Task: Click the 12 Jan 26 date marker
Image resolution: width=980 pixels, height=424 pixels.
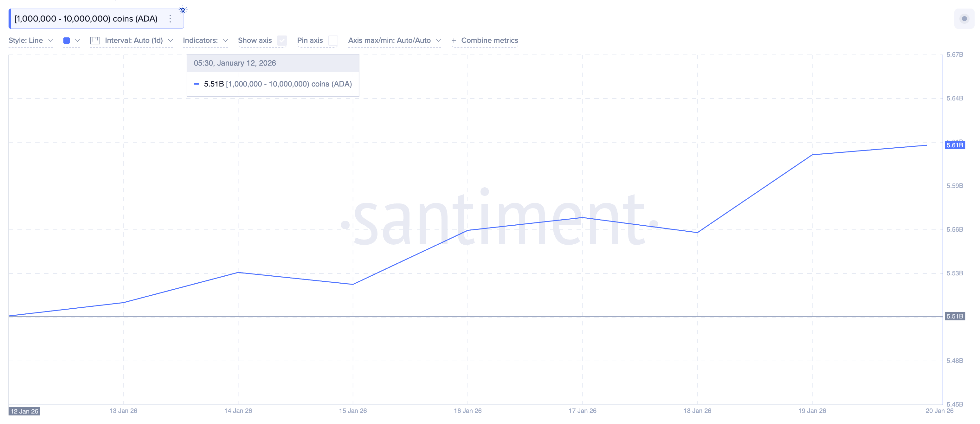Action: point(24,411)
